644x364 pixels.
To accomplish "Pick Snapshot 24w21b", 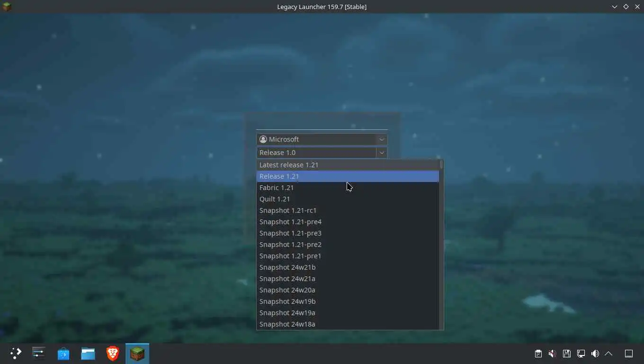I will [348, 267].
